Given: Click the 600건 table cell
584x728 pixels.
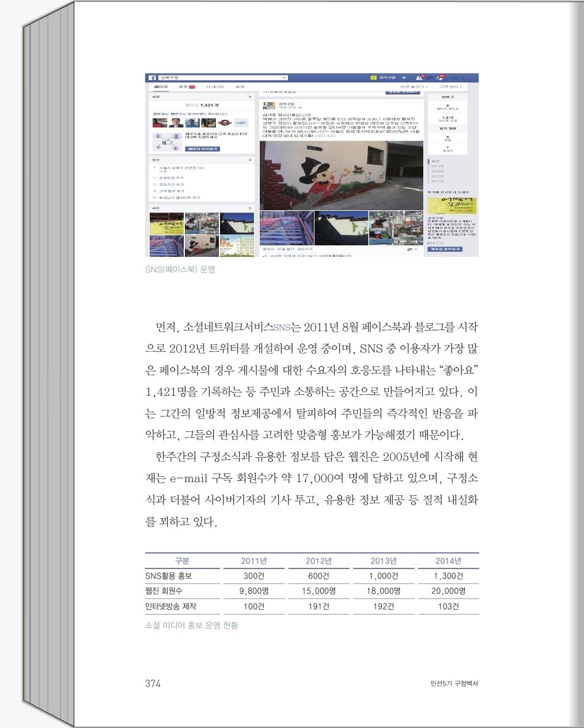Looking at the screenshot, I should click(x=318, y=575).
